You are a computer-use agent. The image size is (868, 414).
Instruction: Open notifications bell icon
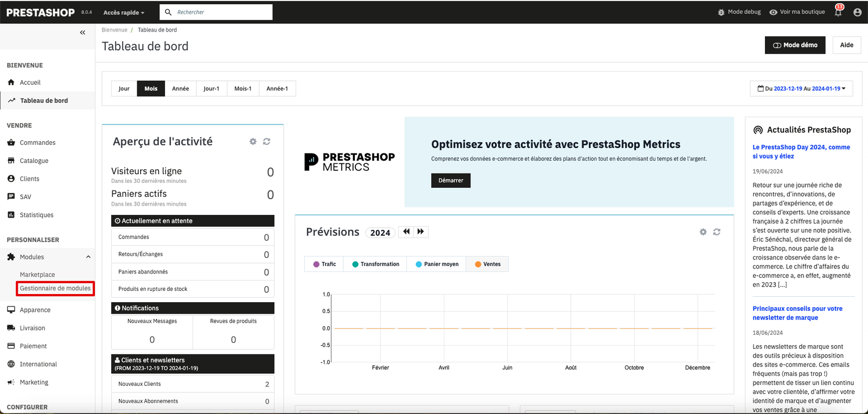(x=838, y=12)
